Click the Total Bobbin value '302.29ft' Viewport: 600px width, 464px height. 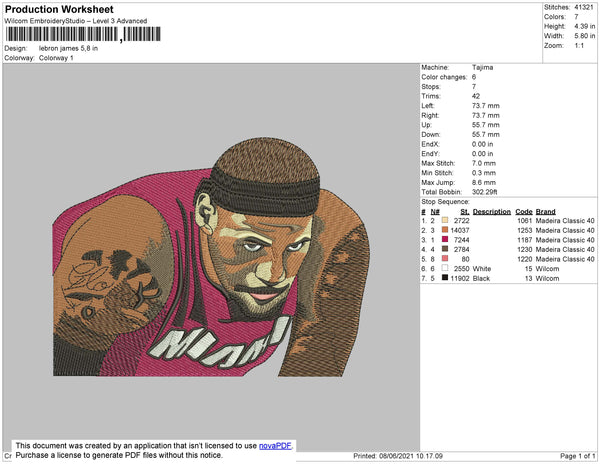484,192
